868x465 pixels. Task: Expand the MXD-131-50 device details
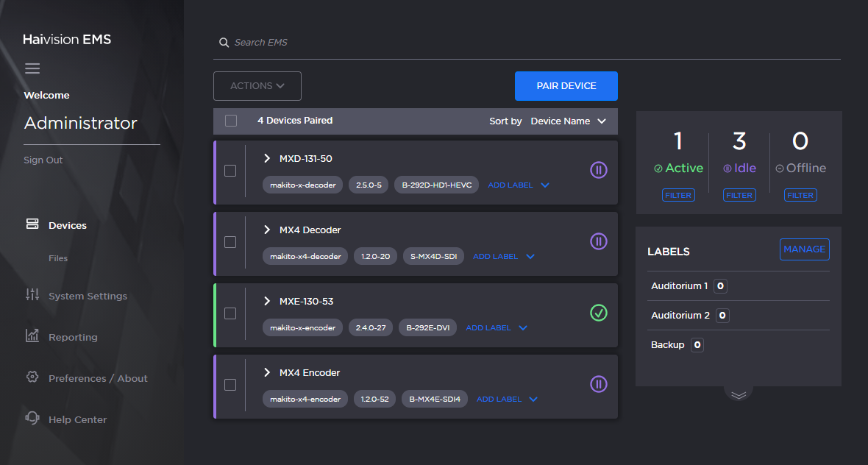(x=267, y=158)
